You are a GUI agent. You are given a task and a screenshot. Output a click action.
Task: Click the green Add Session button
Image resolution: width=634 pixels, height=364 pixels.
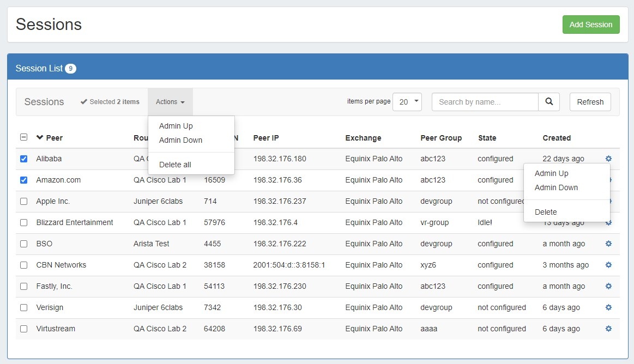pos(591,25)
